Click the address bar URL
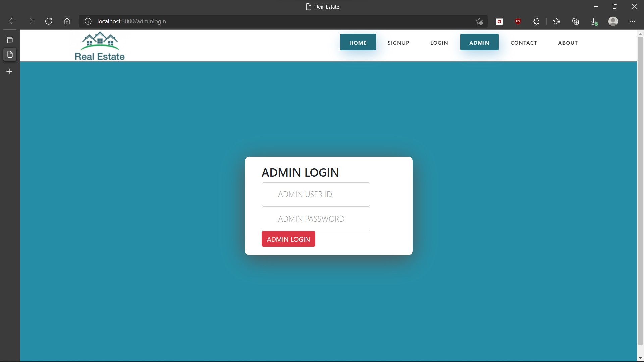This screenshot has height=362, width=644. pyautogui.click(x=131, y=21)
